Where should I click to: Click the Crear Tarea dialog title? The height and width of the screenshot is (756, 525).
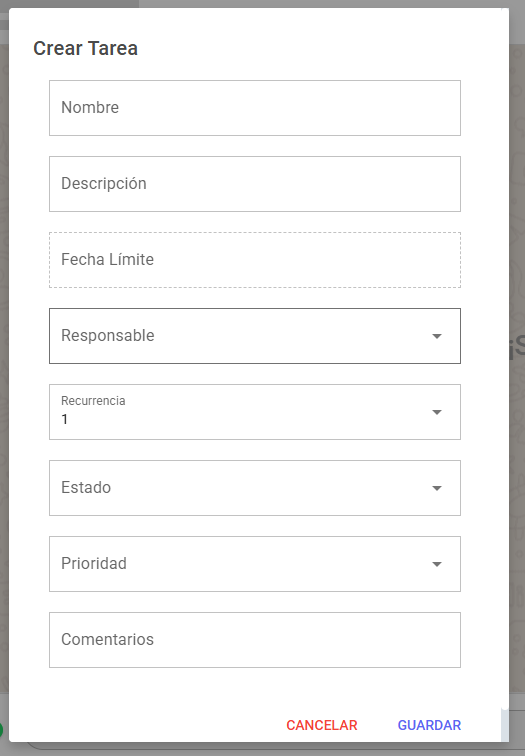click(85, 48)
